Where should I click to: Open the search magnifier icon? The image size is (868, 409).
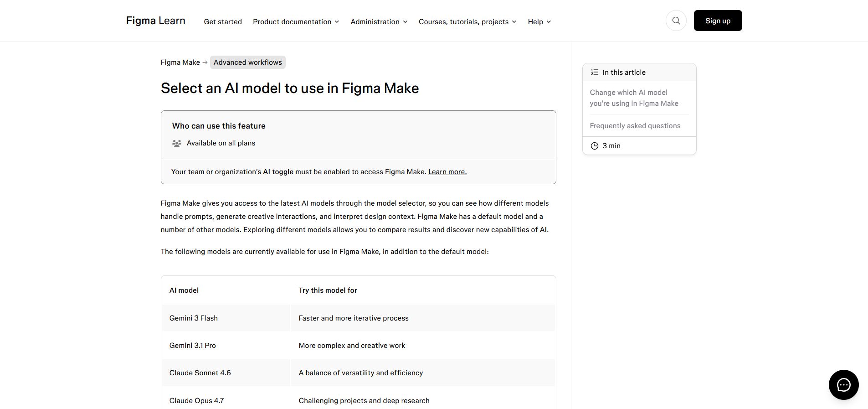click(676, 21)
